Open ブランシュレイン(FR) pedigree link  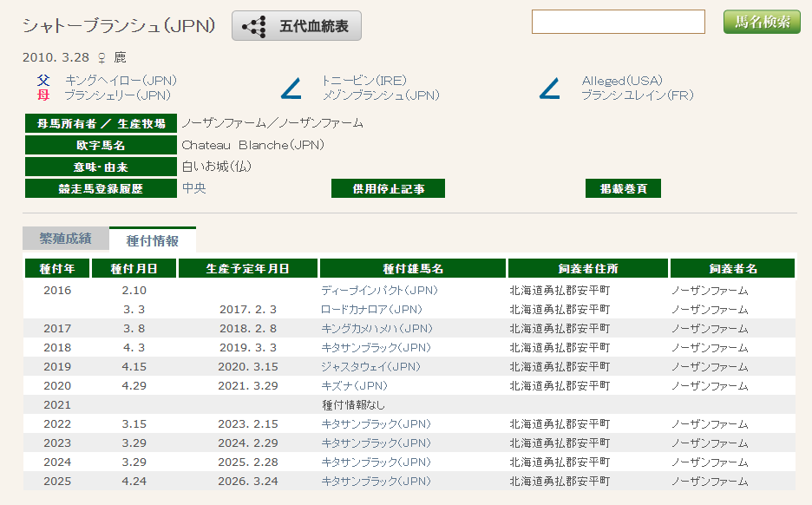(x=638, y=95)
